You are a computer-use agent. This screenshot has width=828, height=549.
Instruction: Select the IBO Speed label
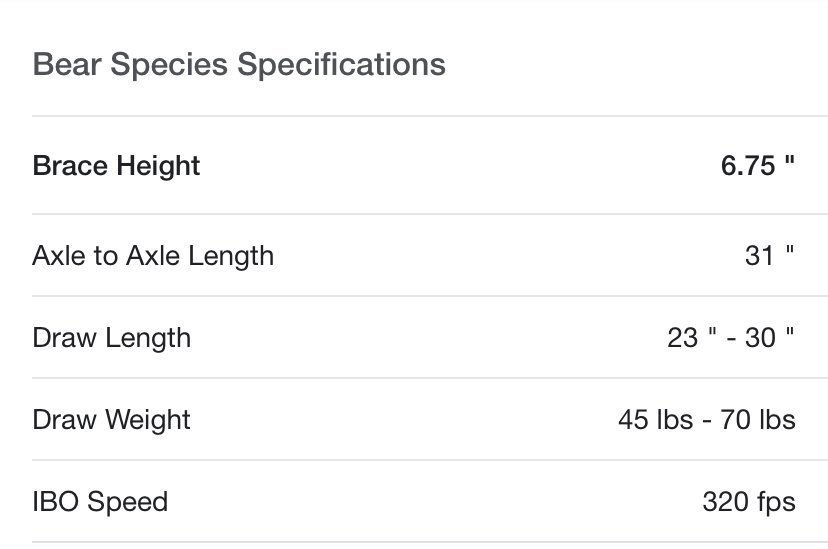(100, 502)
